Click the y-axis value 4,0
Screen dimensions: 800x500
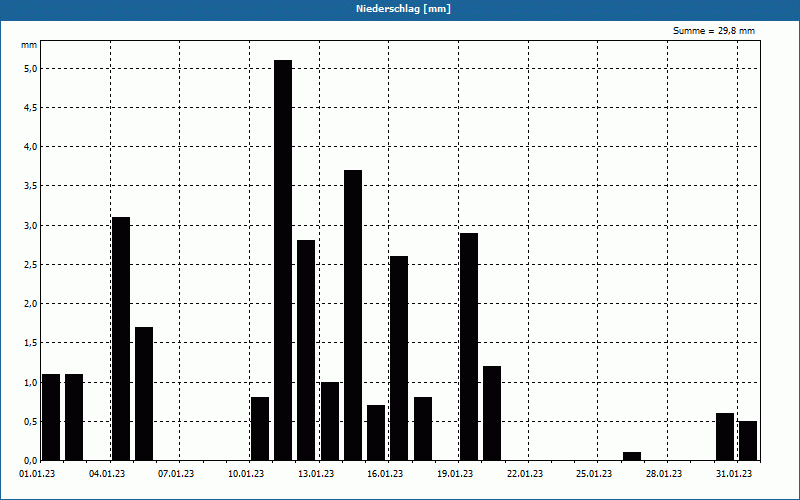(30, 147)
